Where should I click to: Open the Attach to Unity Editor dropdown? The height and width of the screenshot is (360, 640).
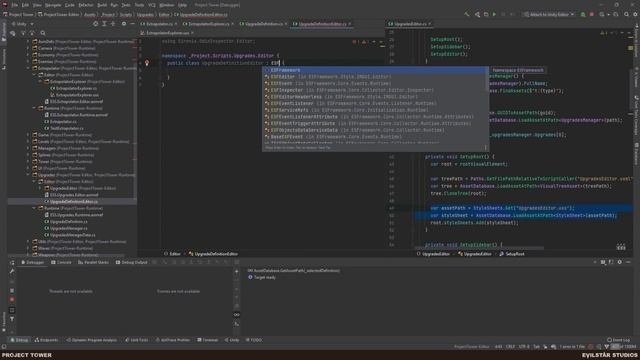[x=550, y=14]
